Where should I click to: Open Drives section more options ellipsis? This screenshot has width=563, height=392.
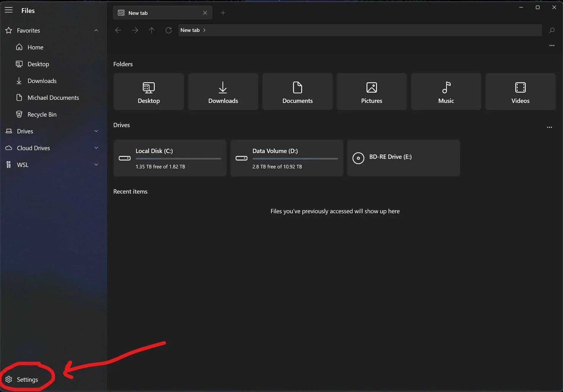point(549,127)
